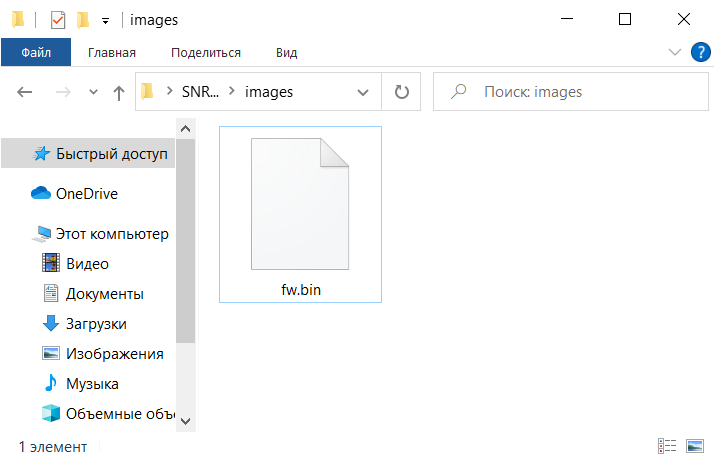Refresh the images folder view
Screen dimensions: 715x462
[401, 92]
